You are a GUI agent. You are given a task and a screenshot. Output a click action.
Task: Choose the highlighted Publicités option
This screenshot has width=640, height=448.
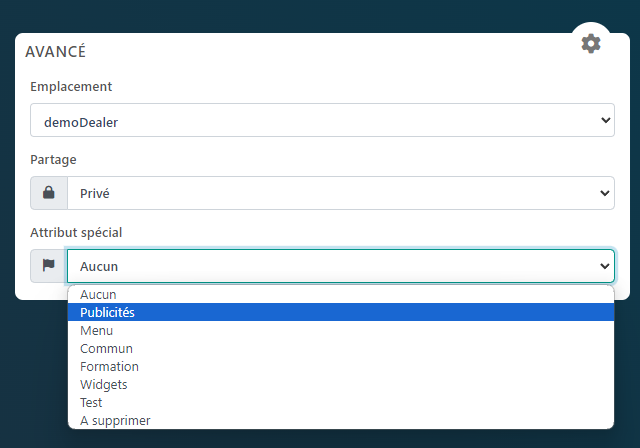107,313
